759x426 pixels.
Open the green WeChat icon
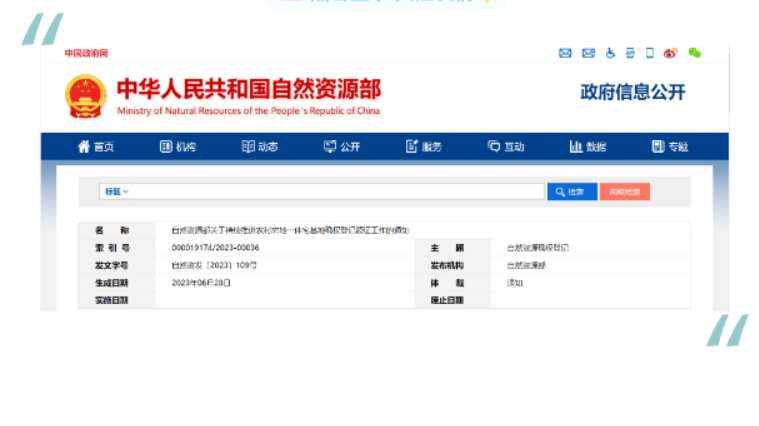pyautogui.click(x=695, y=53)
